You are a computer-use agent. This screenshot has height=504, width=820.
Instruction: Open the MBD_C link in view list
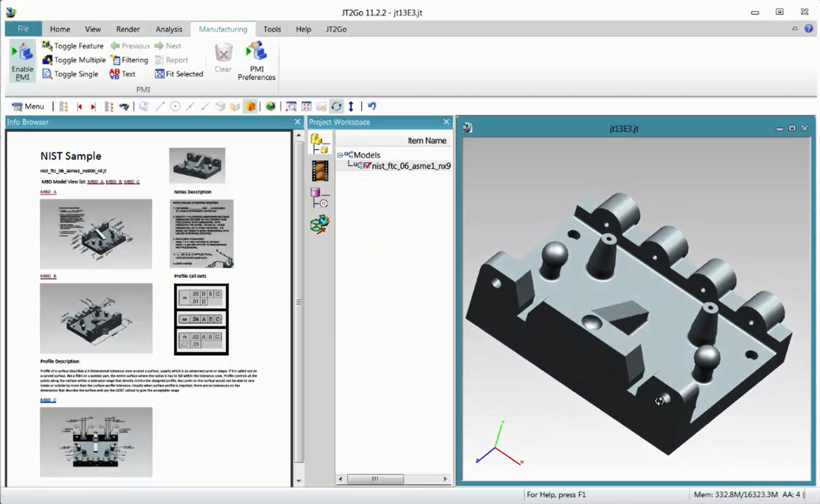point(132,182)
